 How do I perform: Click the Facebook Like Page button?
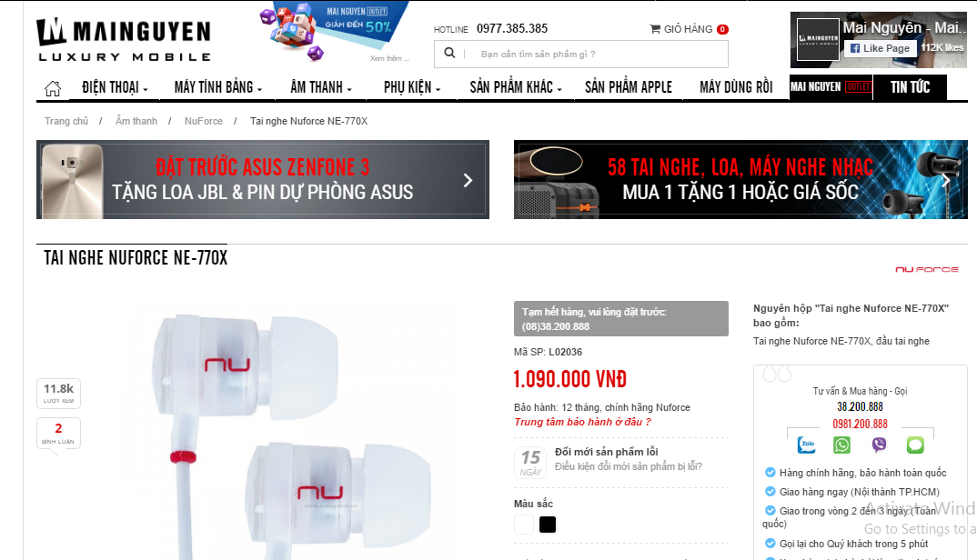[x=881, y=48]
